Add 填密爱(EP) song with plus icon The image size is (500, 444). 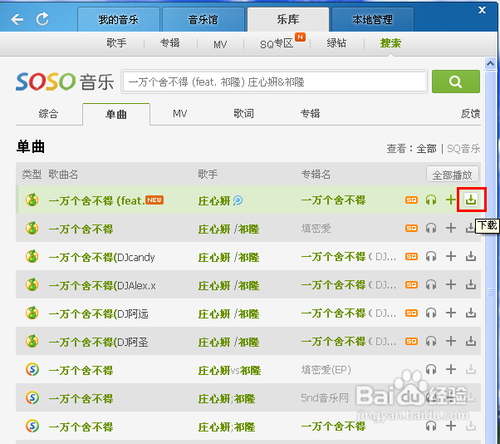coord(451,369)
